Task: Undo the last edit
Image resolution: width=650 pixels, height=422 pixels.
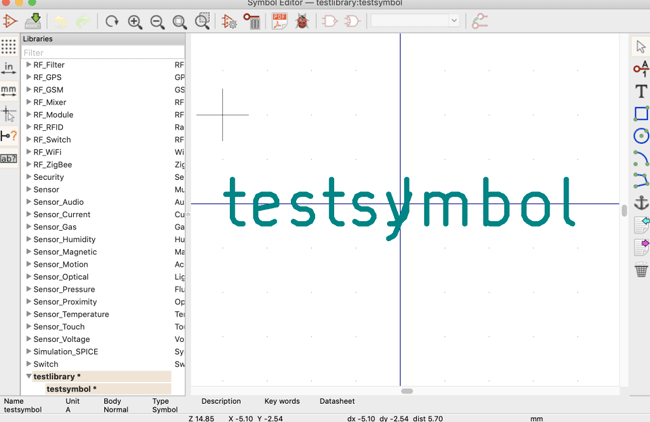Action: click(x=61, y=21)
